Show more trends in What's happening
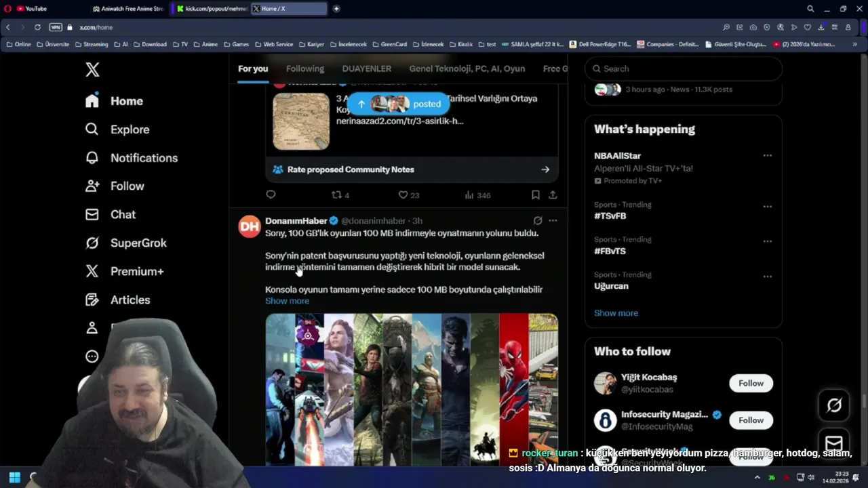 pyautogui.click(x=616, y=313)
